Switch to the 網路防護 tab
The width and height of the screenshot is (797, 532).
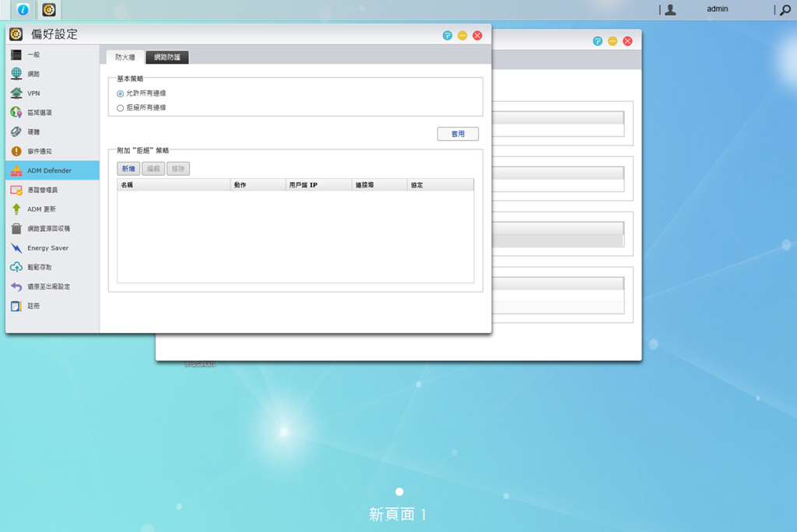(167, 57)
